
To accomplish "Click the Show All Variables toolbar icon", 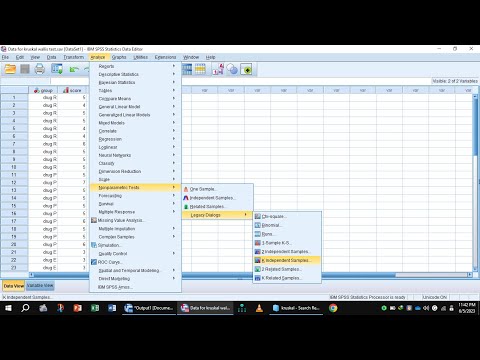I will pos(246,70).
